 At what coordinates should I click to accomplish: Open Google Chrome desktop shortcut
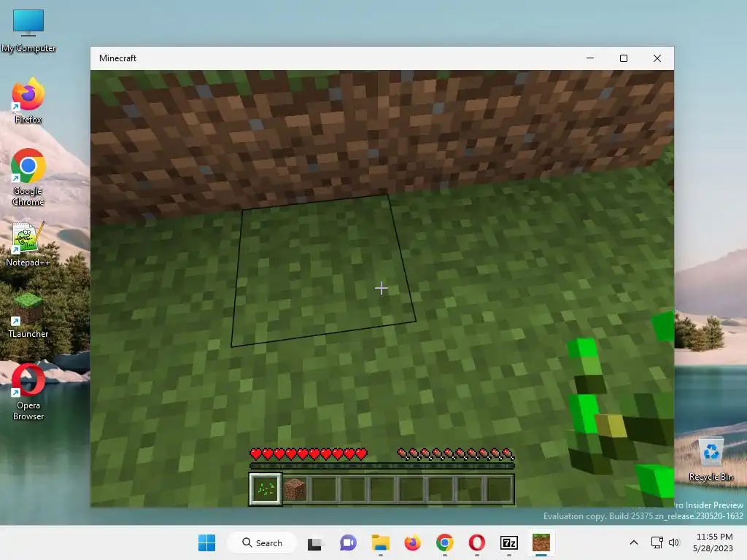point(28,177)
